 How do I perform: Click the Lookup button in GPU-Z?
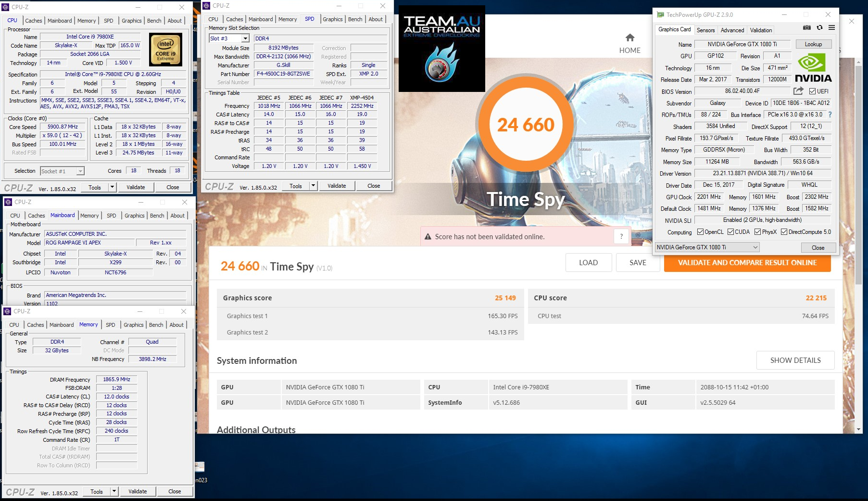click(x=813, y=44)
